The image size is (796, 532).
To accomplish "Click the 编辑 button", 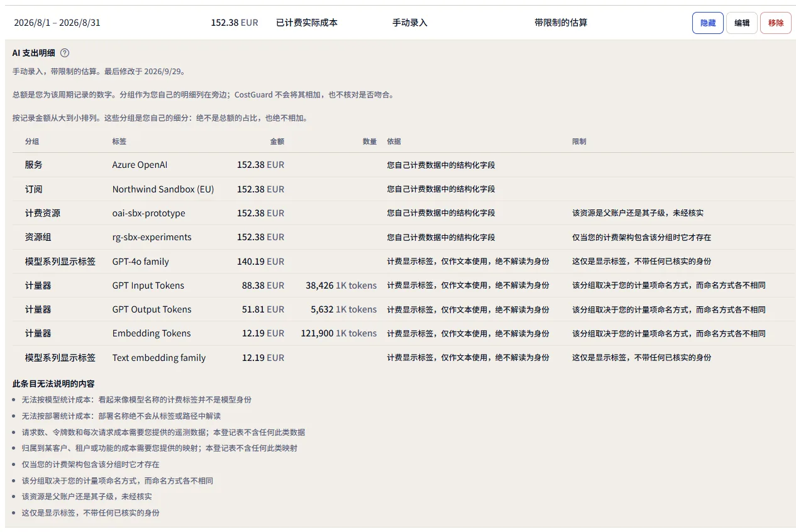I will (742, 23).
